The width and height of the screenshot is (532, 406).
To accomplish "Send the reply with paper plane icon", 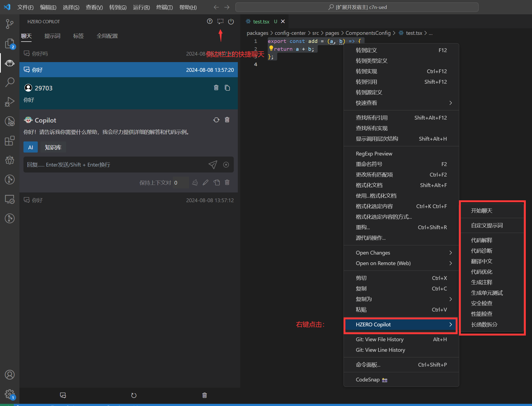I will pos(213,164).
